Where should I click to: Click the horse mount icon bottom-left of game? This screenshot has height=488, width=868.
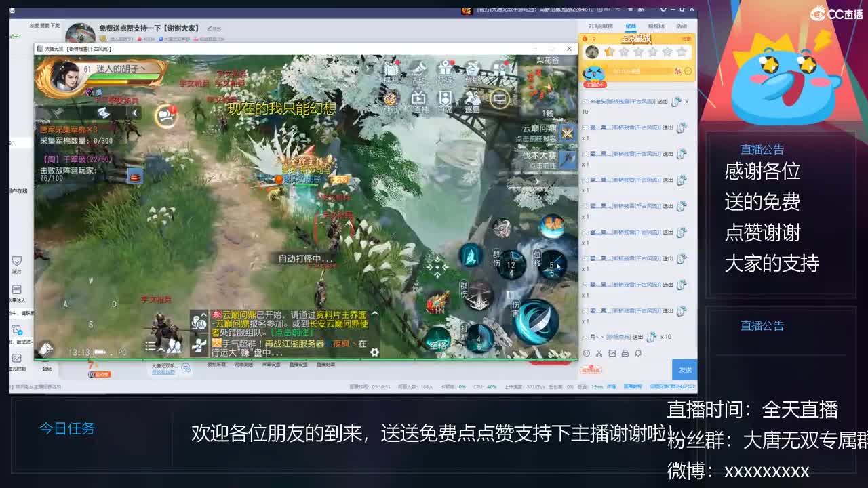[x=45, y=348]
